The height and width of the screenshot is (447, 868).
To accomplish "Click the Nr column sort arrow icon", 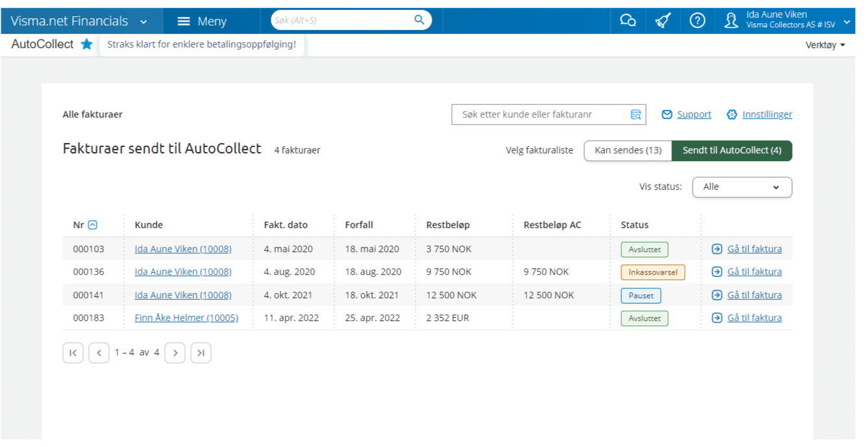I will [x=93, y=225].
